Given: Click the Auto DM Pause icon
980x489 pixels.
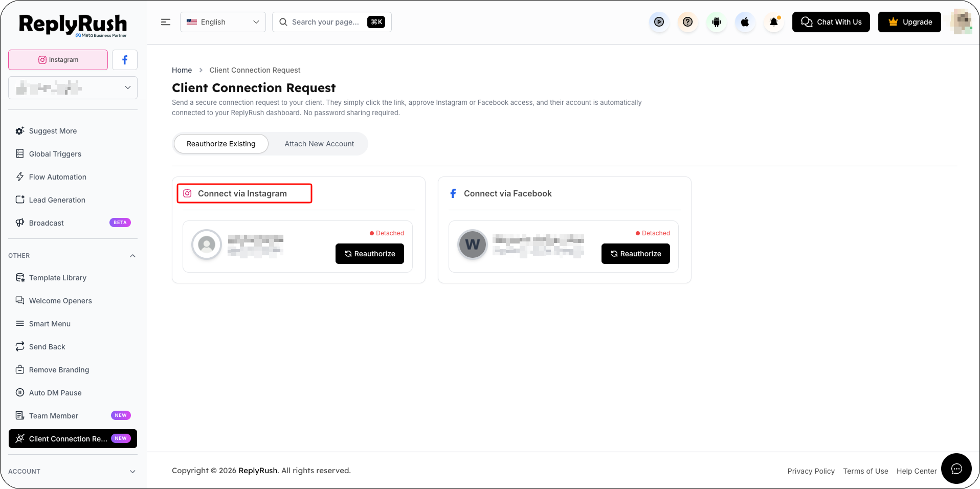Looking at the screenshot, I should (x=20, y=393).
